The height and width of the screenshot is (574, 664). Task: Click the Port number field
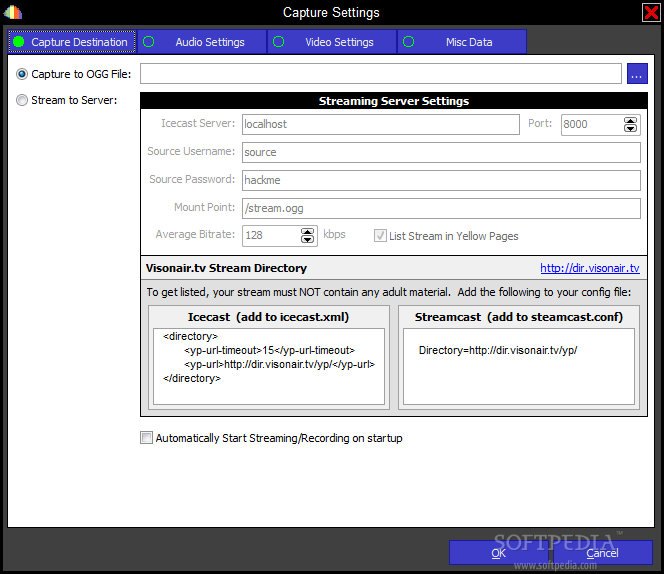592,125
